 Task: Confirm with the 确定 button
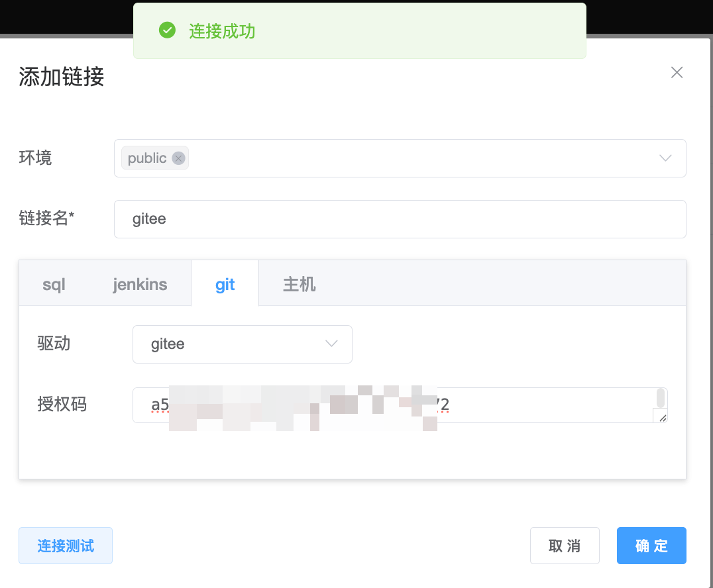pos(651,545)
